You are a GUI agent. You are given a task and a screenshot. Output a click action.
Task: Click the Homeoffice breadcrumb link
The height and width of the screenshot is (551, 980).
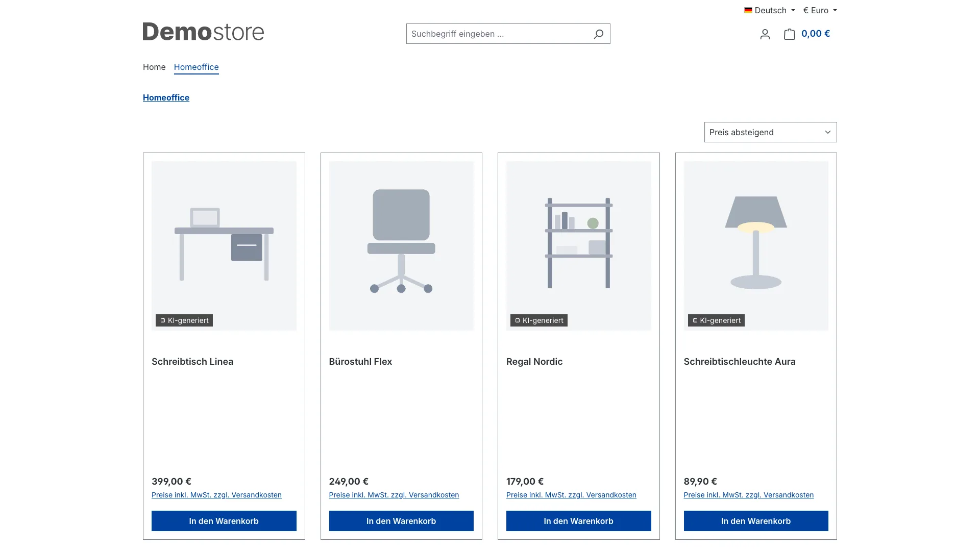pyautogui.click(x=166, y=97)
